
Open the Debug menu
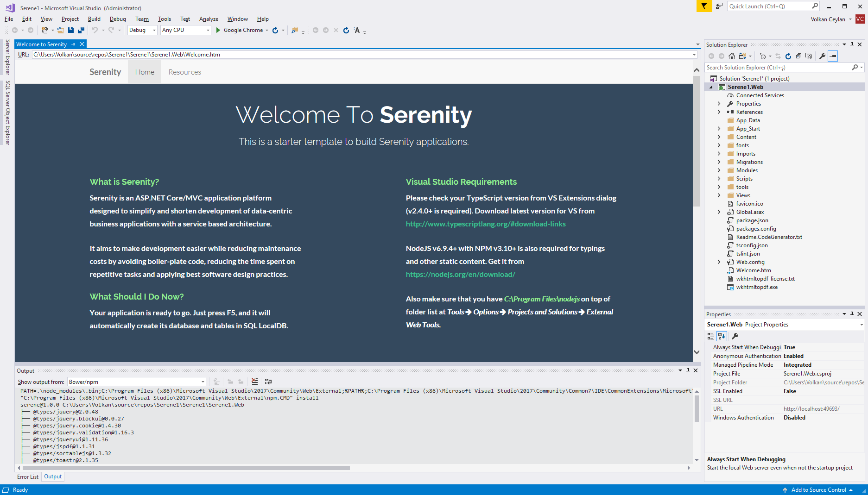(118, 19)
